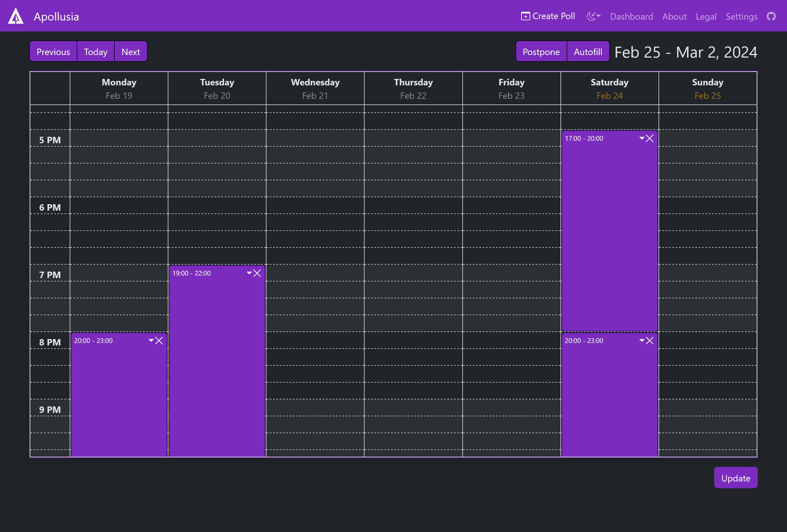Expand dropdown on Saturday 17:00 - 20:00 event
Image resolution: width=787 pixels, height=532 pixels.
point(642,138)
